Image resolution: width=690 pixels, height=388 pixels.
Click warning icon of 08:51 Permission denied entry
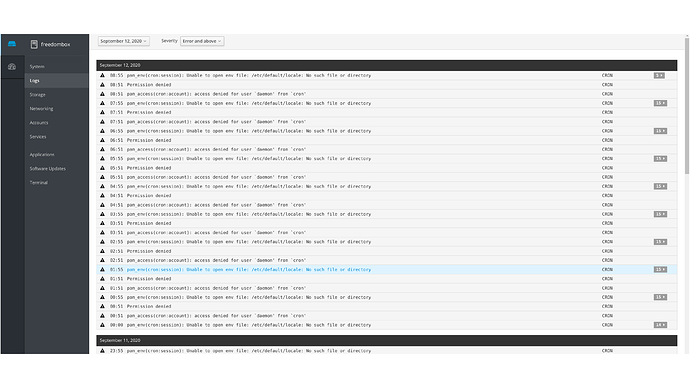tap(102, 84)
